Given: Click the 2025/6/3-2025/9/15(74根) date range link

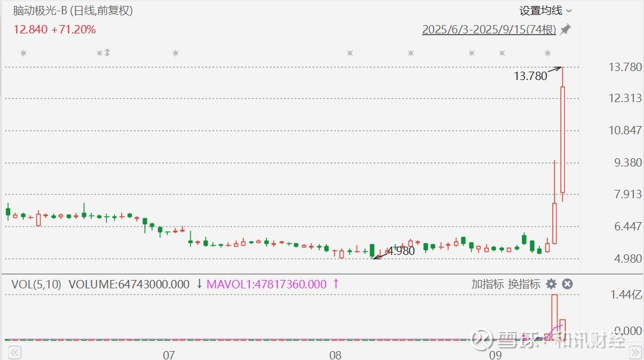Looking at the screenshot, I should tap(489, 30).
